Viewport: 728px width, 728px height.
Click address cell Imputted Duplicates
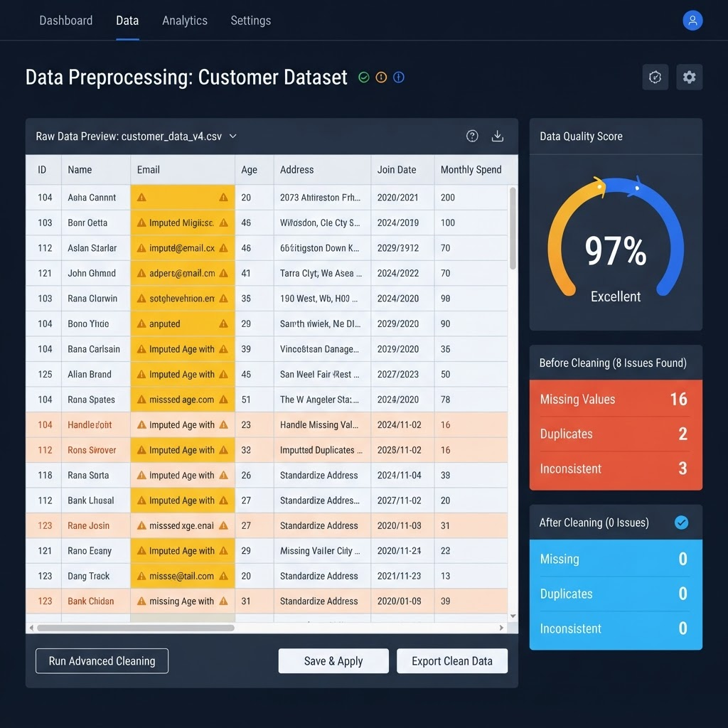coord(321,450)
